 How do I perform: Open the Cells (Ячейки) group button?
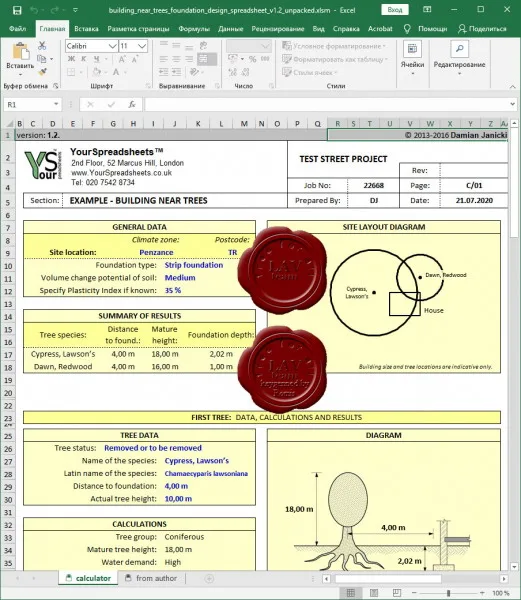tap(412, 58)
